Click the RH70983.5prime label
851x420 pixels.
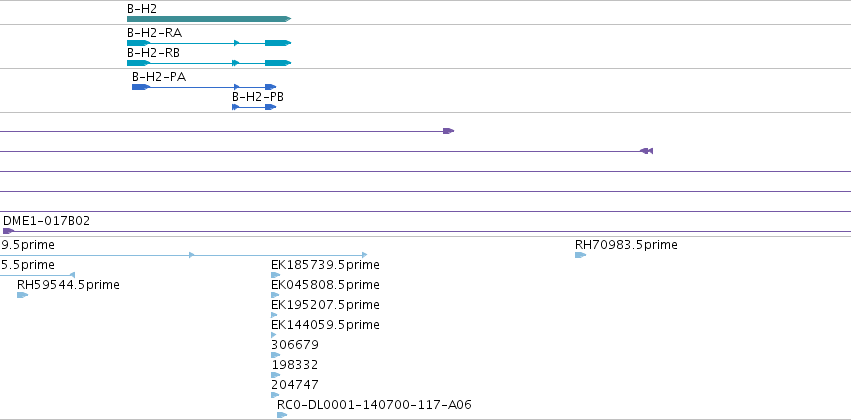coord(626,245)
